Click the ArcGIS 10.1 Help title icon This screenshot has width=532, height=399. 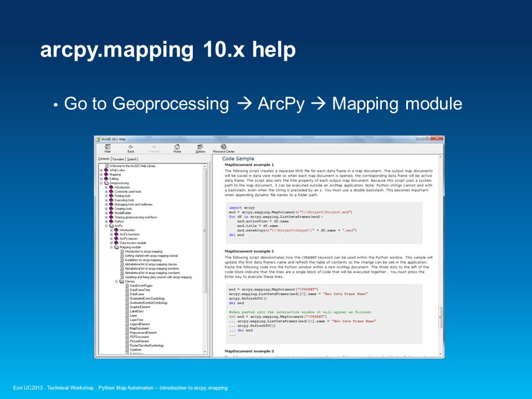pyautogui.click(x=98, y=139)
